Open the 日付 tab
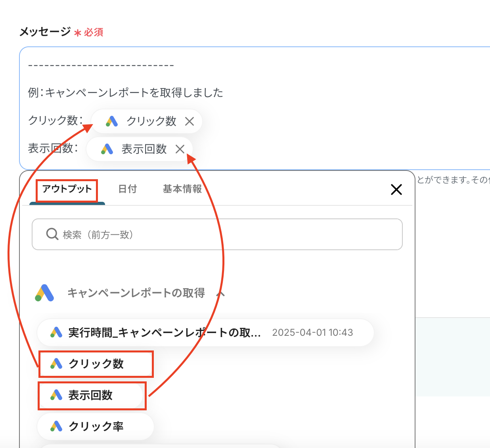This screenshot has width=490, height=448. [128, 189]
